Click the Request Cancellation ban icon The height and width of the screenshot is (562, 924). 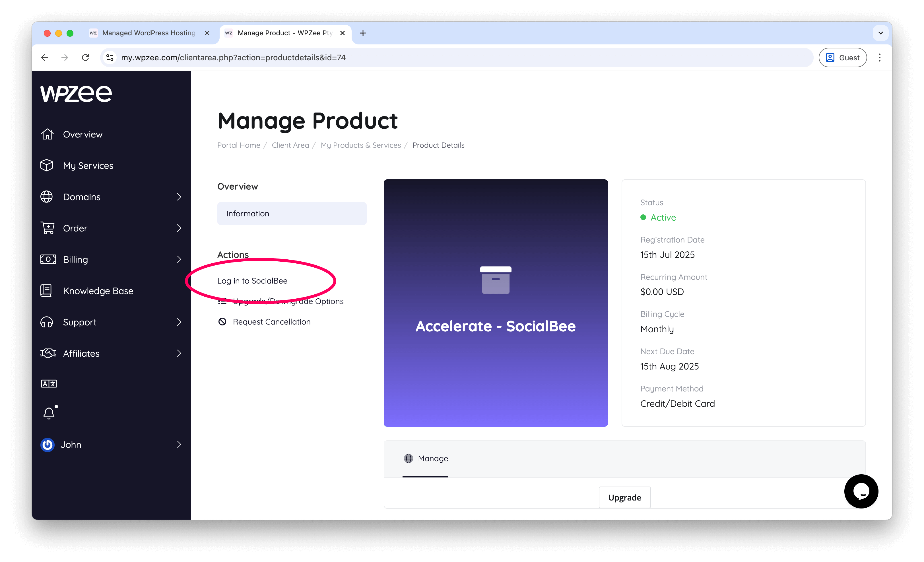tap(222, 321)
